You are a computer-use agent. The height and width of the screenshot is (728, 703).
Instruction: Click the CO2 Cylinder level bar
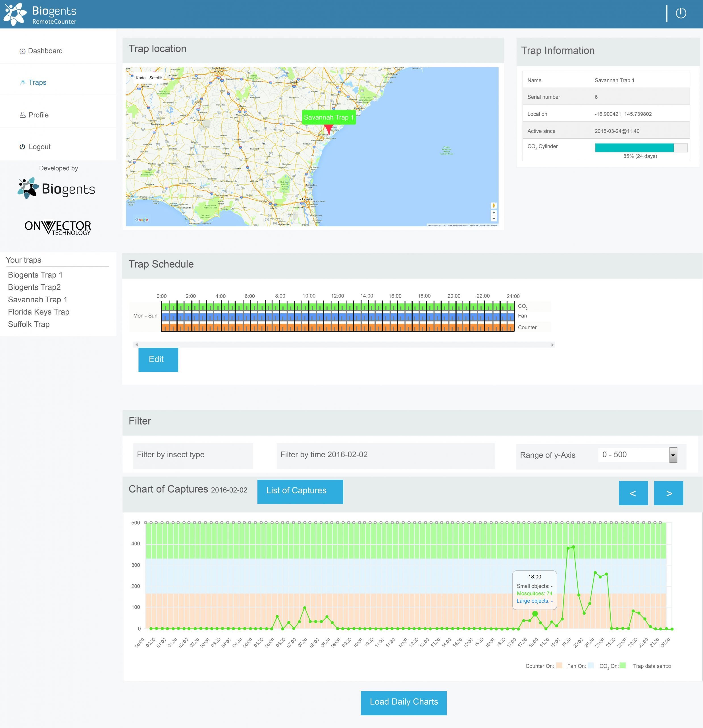(641, 148)
